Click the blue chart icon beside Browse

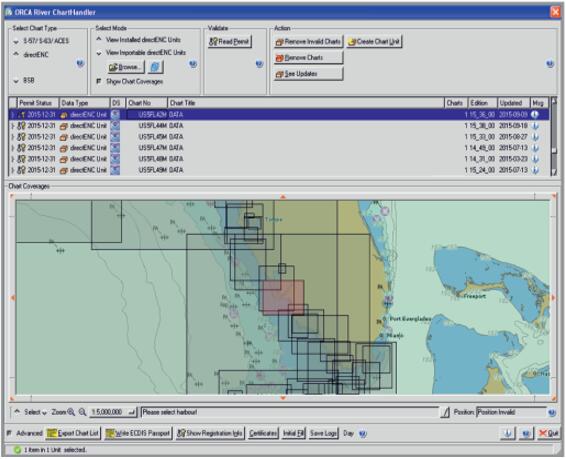click(x=155, y=67)
